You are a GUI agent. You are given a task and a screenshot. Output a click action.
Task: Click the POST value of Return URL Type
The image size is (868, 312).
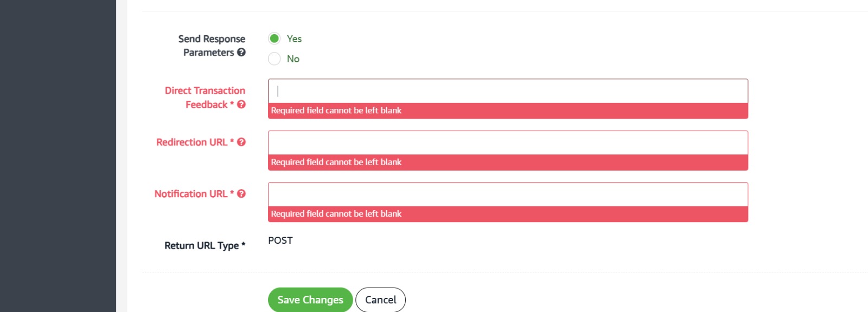tap(280, 240)
